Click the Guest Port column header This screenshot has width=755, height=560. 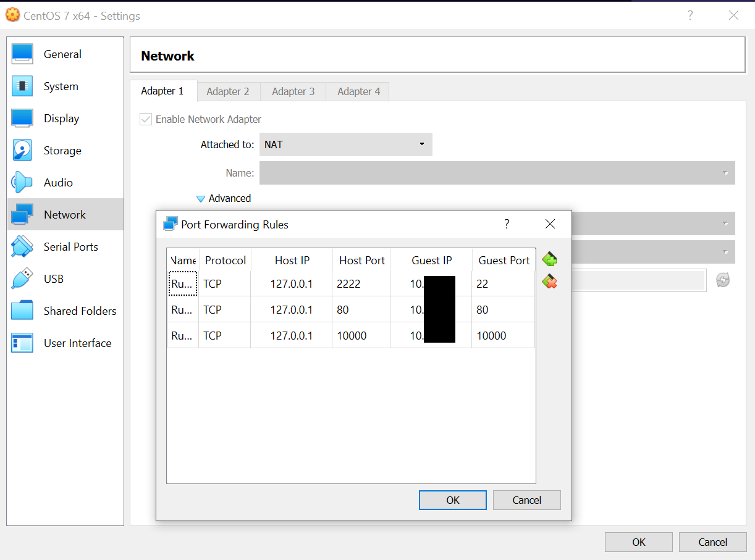coord(504,261)
